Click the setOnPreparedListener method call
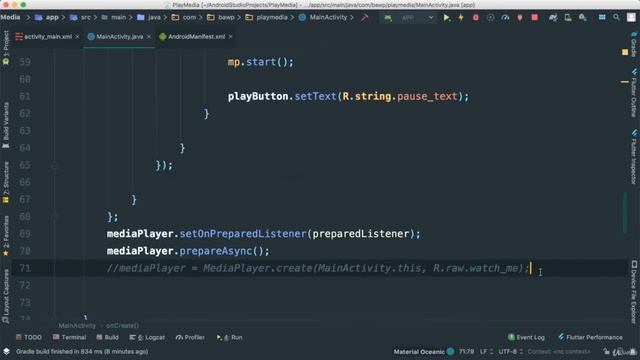The height and width of the screenshot is (360, 640). [x=243, y=234]
